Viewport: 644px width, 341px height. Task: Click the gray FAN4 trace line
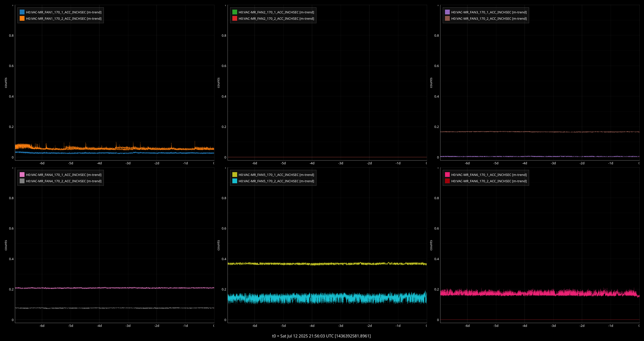(114, 308)
